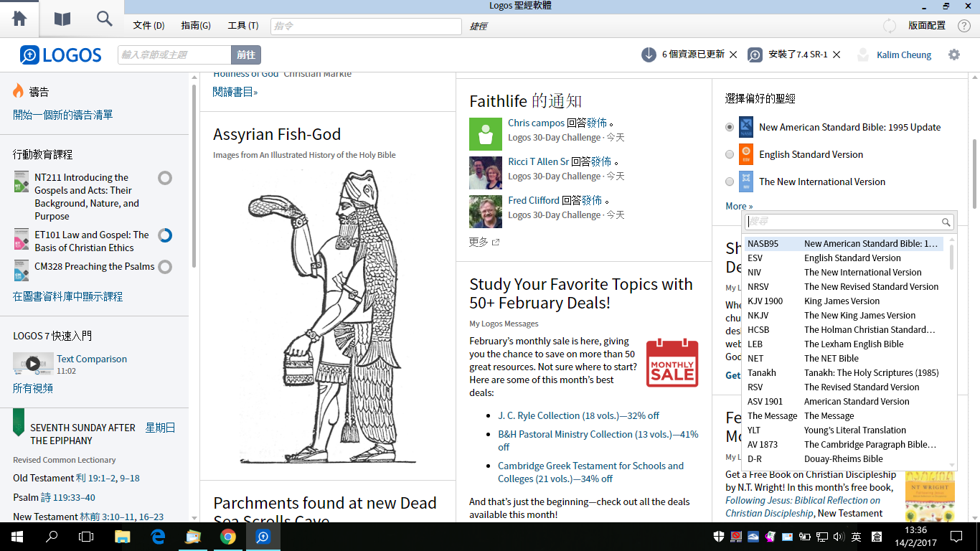
Task: Click the 捷徑 shortcuts label
Action: (479, 26)
